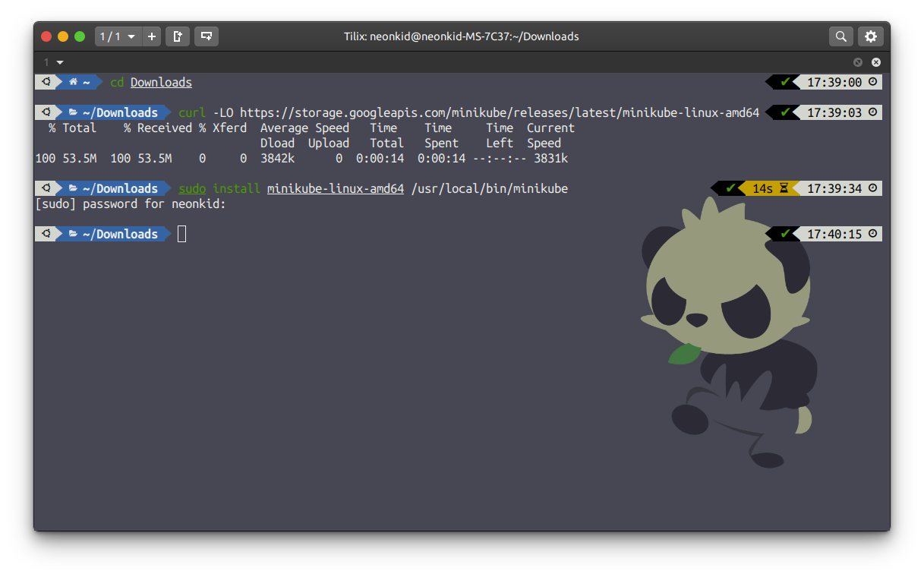Click the curl download URL
924x577 pixels.
500,112
